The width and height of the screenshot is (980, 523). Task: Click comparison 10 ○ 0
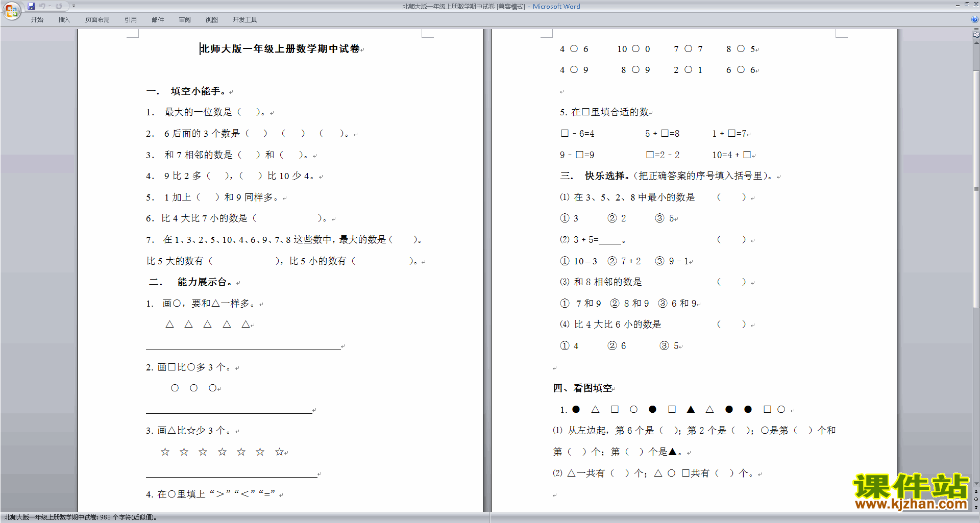pos(633,49)
